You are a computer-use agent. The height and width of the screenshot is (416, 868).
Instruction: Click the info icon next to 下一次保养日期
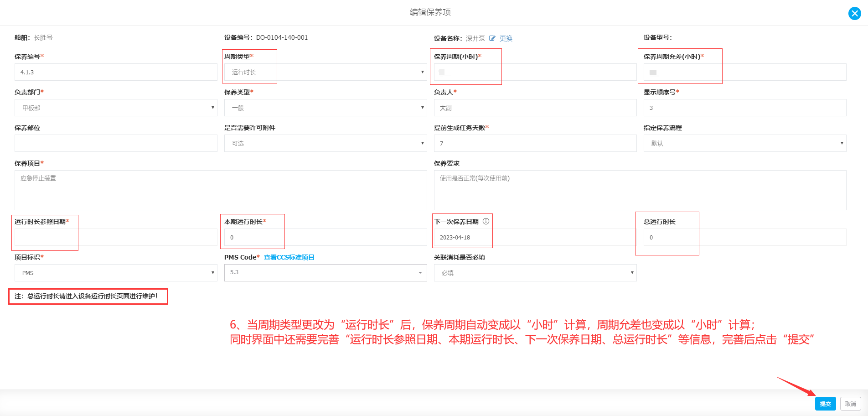click(x=486, y=221)
